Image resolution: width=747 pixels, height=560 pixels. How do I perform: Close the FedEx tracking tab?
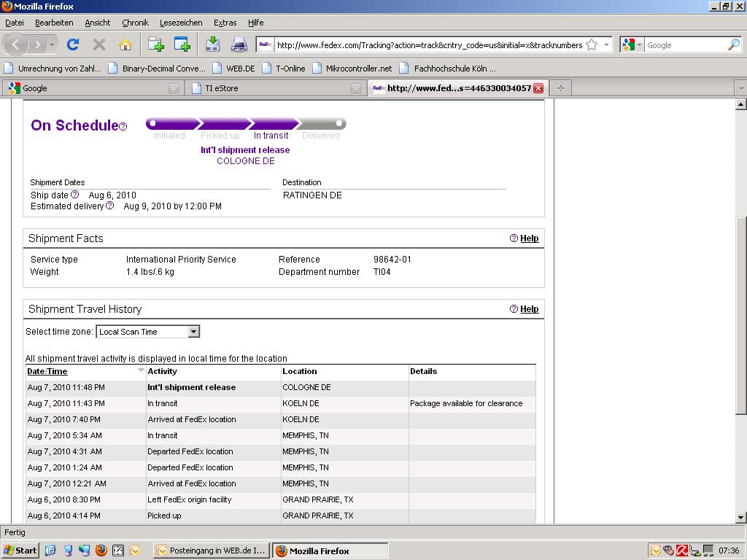[x=538, y=88]
